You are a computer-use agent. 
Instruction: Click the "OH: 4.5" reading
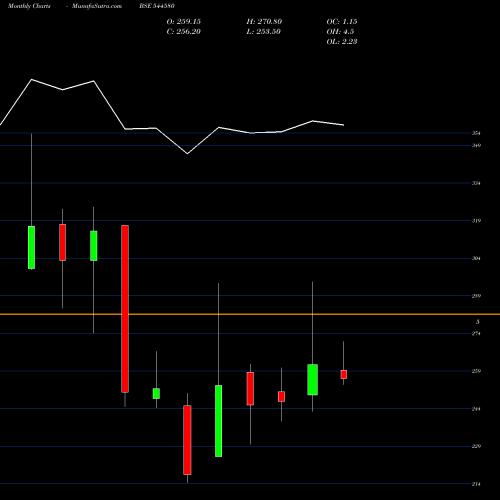(340, 32)
